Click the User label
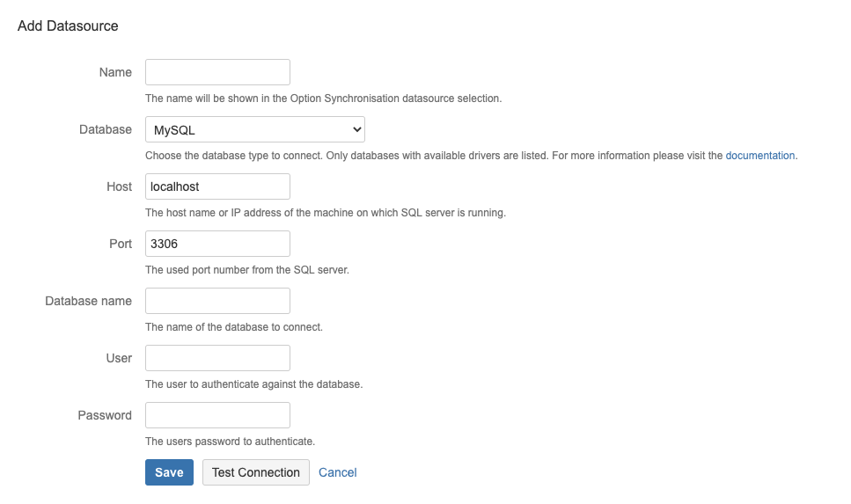The width and height of the screenshot is (851, 504). (119, 358)
